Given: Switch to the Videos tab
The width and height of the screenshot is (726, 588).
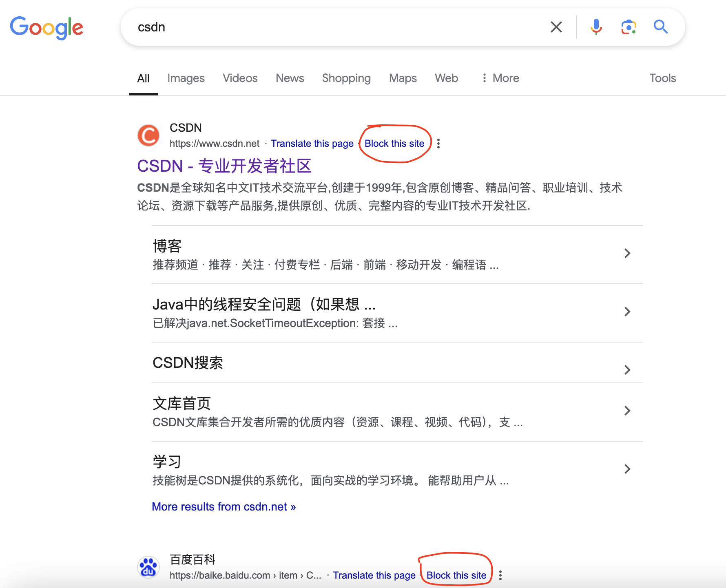Looking at the screenshot, I should point(240,78).
